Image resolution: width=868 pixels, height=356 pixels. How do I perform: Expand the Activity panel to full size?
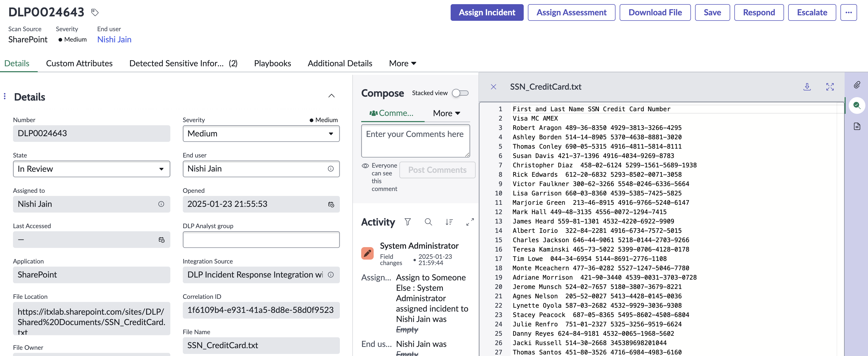470,222
